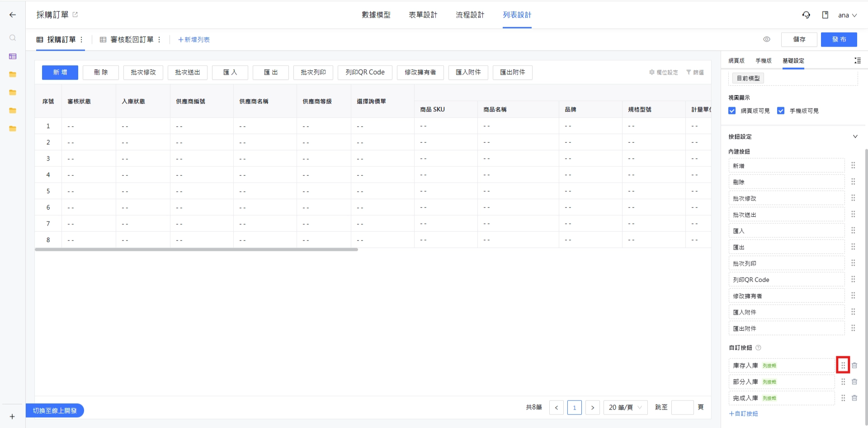Select 批次列印 built-in button row
The image size is (868, 428).
(787, 263)
